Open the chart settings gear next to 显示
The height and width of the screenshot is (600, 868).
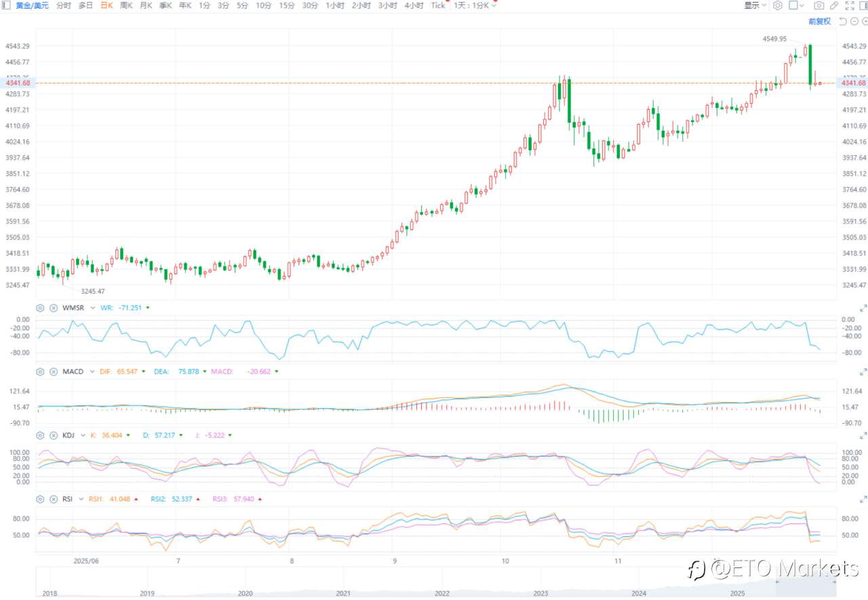coord(778,5)
